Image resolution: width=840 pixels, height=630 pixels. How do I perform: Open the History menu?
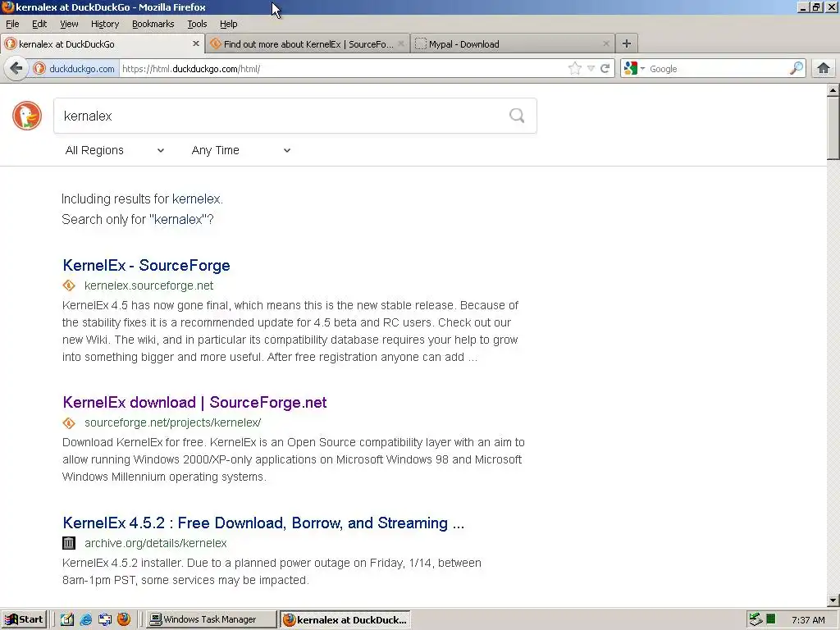(x=104, y=24)
